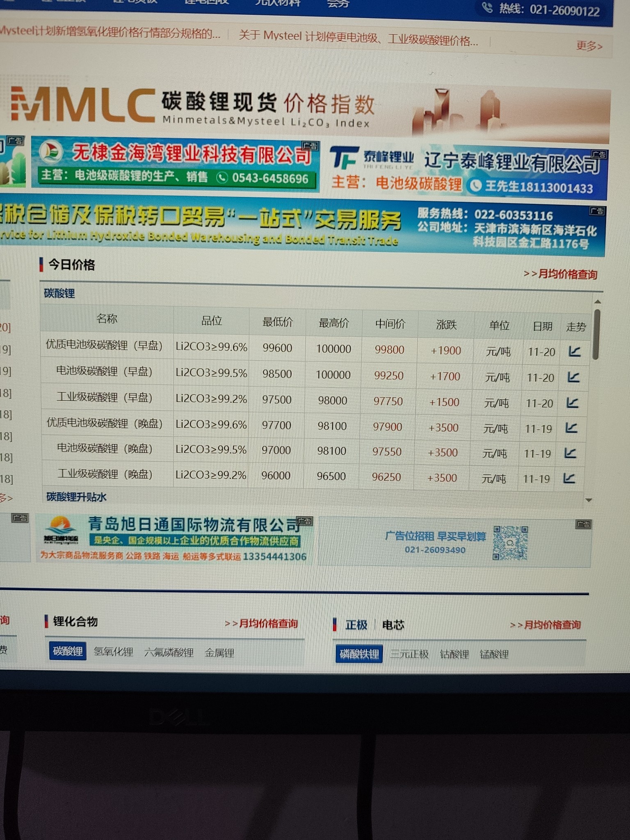Click the QR code in ad banner
The height and width of the screenshot is (840, 630).
click(510, 543)
